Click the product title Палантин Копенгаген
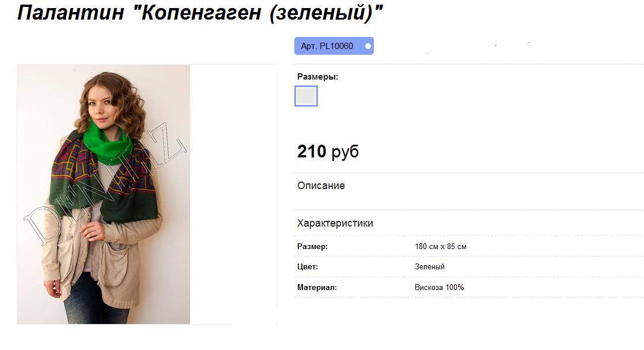The height and width of the screenshot is (350, 644). (x=200, y=12)
